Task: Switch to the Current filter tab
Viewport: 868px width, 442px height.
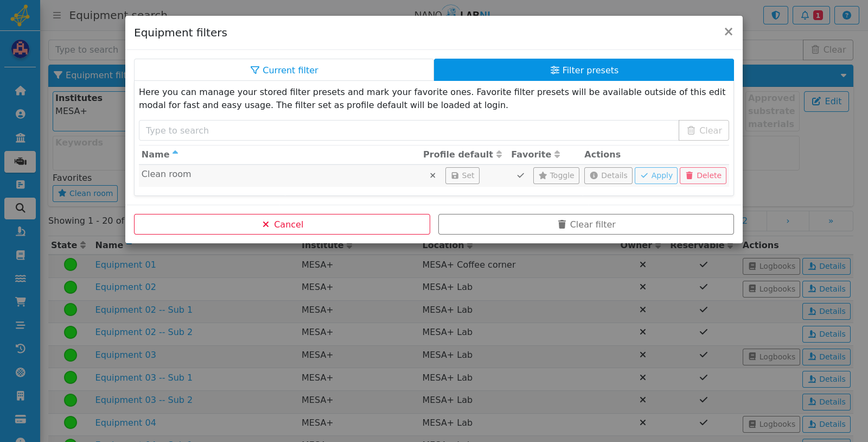Action: click(284, 70)
